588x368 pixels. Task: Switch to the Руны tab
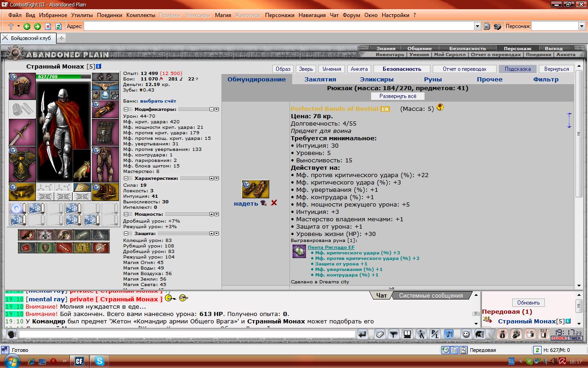pyautogui.click(x=433, y=79)
